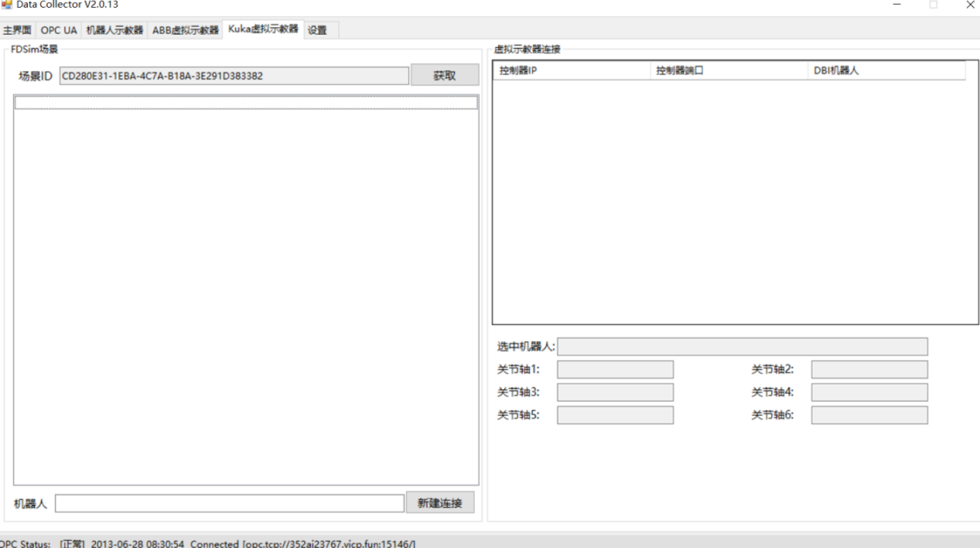This screenshot has width=980, height=548.
Task: Click the DBI机器人 column header
Action: [886, 71]
